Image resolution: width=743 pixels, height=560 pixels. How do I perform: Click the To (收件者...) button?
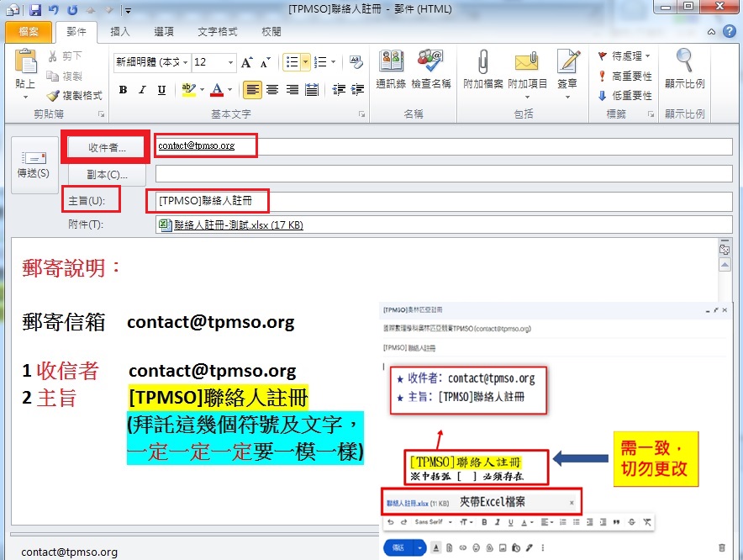tap(107, 147)
